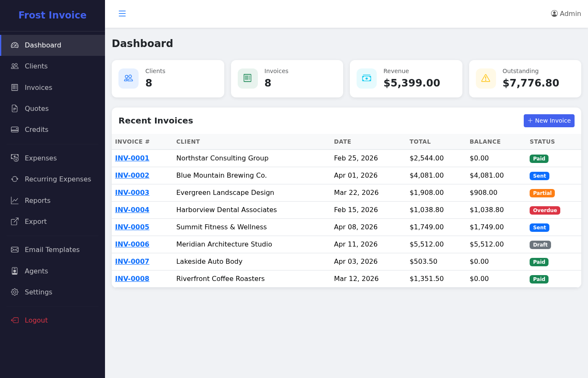Open Expenses using its wallet icon
This screenshot has height=378, width=588.
(15, 158)
